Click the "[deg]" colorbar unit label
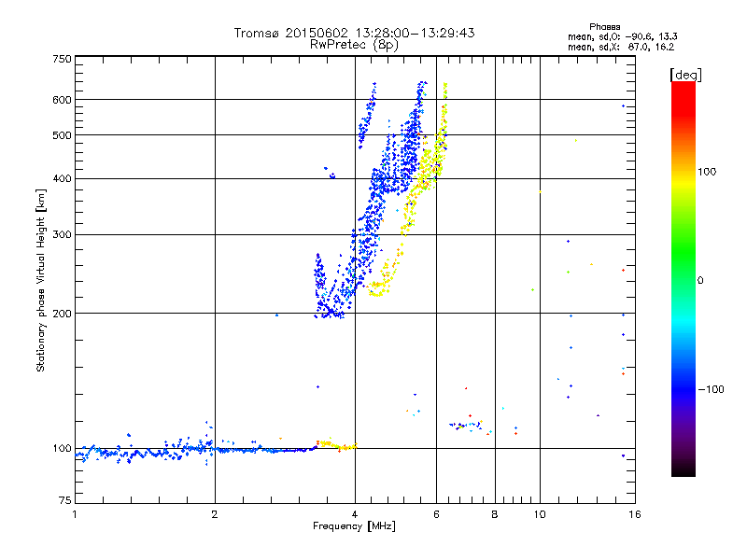Screen dimensions: 747x560 point(685,75)
